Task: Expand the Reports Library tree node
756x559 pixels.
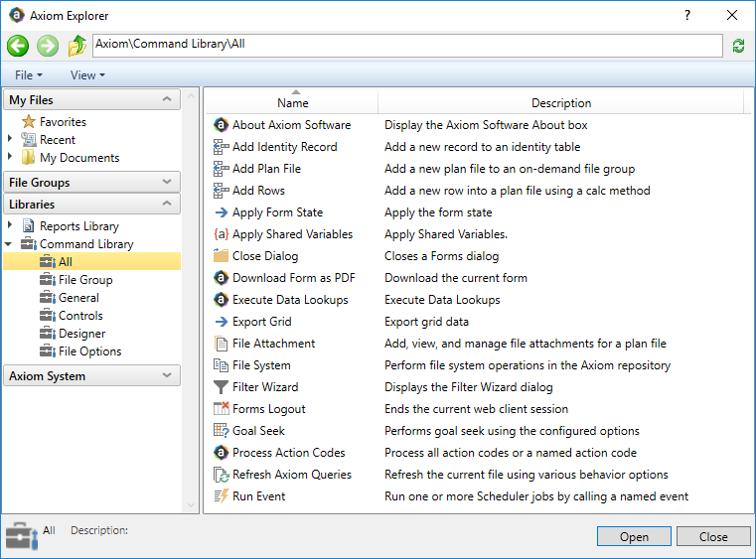Action: (11, 226)
